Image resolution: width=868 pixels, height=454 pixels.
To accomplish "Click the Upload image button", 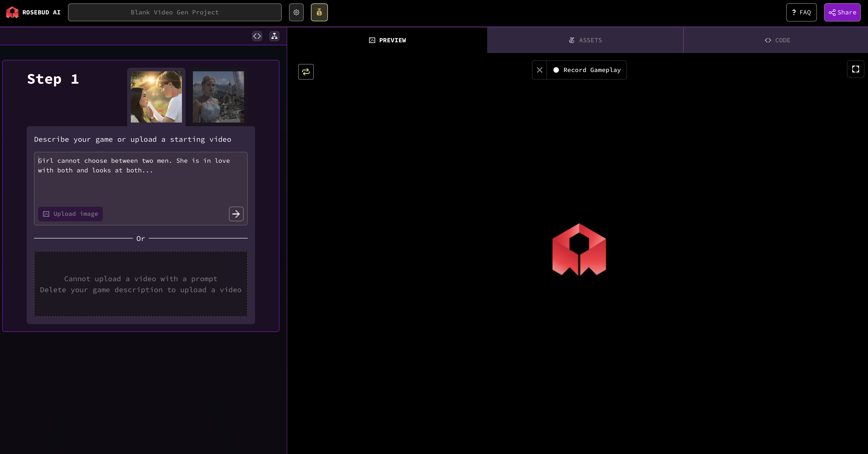I will [x=70, y=214].
